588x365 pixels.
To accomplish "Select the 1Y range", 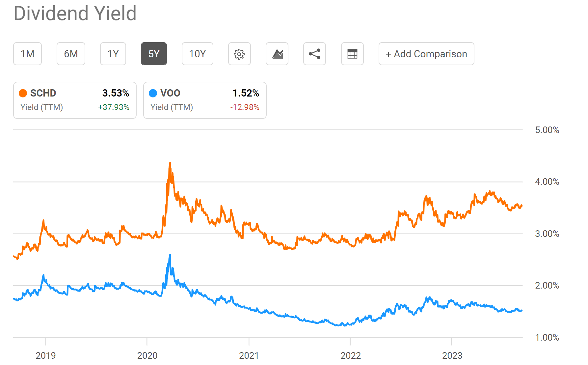I will point(113,54).
